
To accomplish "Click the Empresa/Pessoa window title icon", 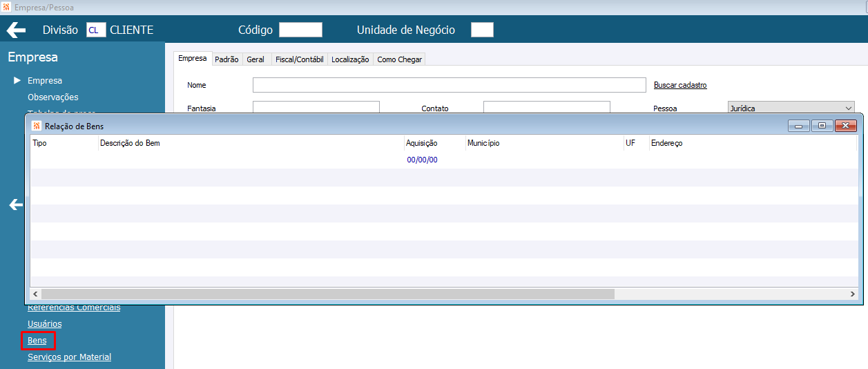I will 6,7.
